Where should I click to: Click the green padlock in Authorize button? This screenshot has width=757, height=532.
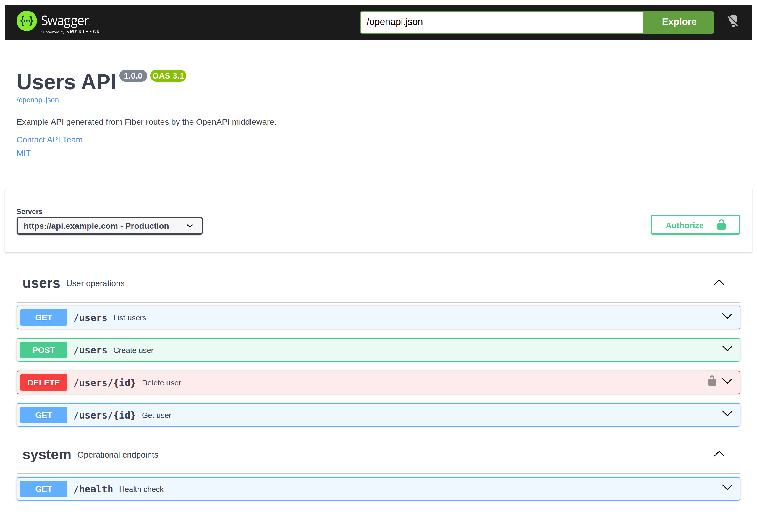[722, 225]
